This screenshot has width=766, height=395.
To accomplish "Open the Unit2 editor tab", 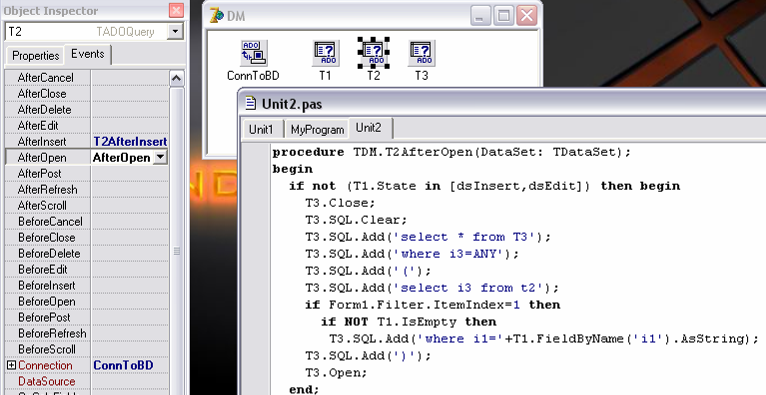I will 368,128.
